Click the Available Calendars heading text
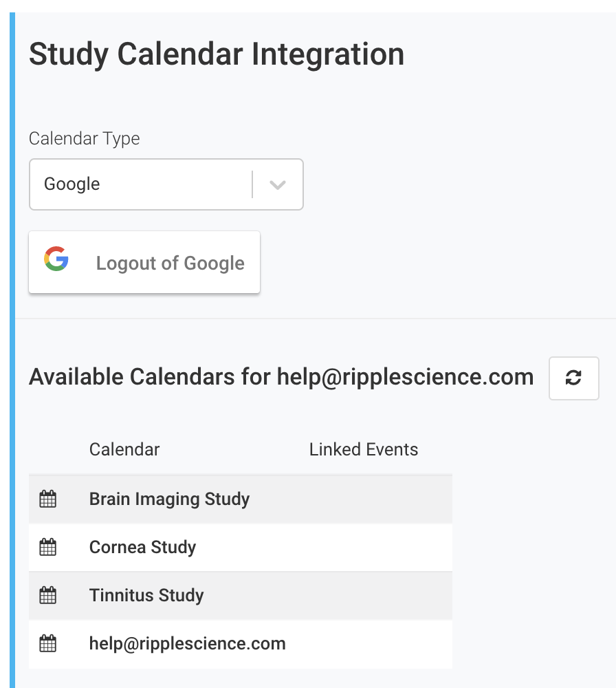Image resolution: width=616 pixels, height=688 pixels. (280, 377)
